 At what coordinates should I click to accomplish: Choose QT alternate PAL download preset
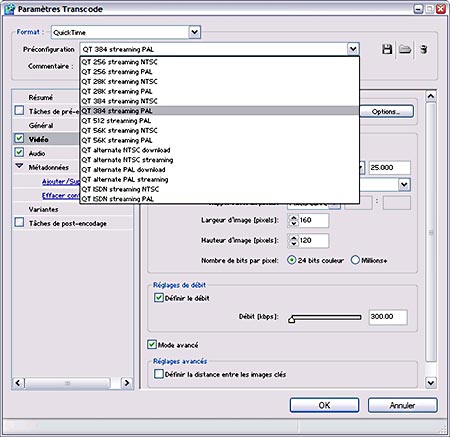219,170
